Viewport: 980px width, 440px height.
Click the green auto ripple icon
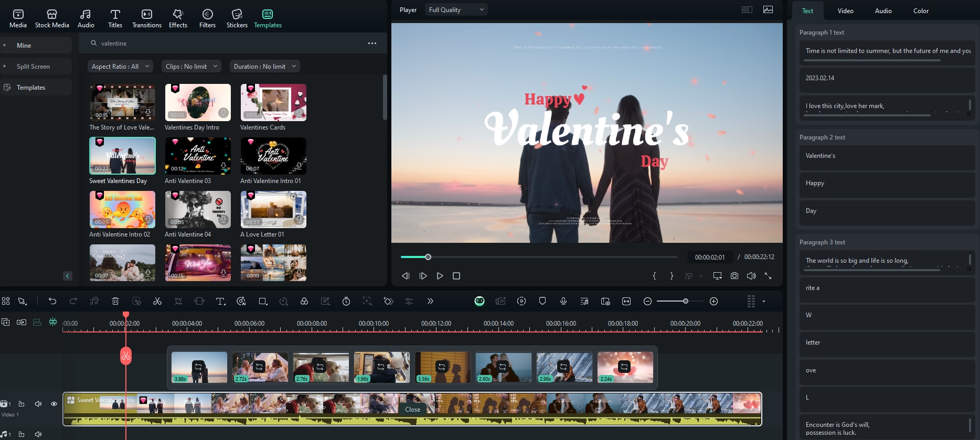[53, 322]
